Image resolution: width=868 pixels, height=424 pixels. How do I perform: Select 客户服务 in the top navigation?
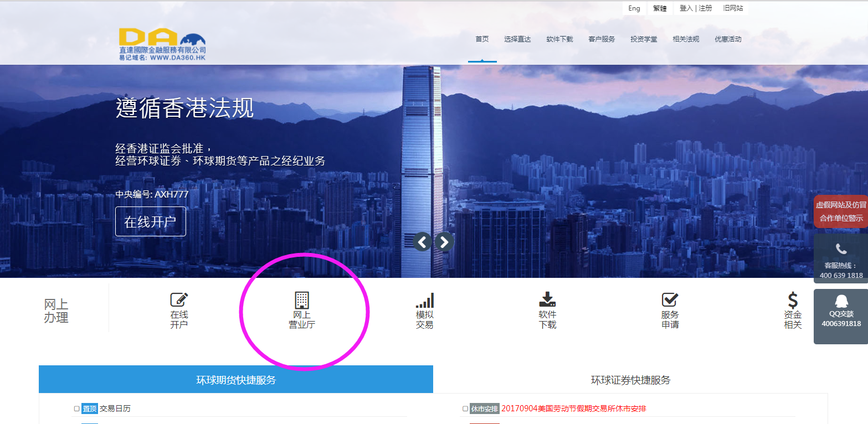click(x=602, y=39)
